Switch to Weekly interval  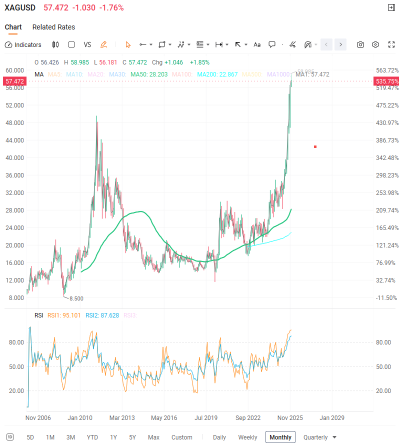pyautogui.click(x=248, y=437)
